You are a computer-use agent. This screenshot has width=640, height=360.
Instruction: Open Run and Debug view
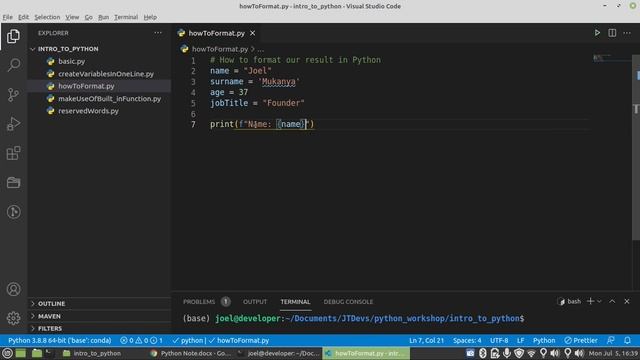click(x=13, y=124)
